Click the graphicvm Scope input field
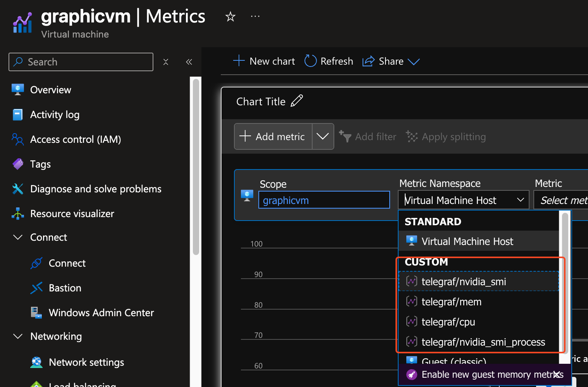The height and width of the screenshot is (387, 588). click(324, 200)
